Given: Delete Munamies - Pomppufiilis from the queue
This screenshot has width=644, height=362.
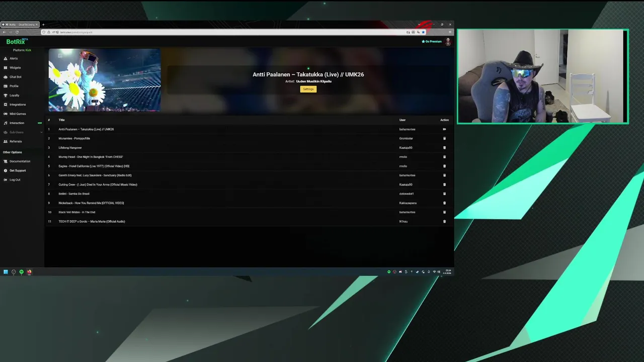Looking at the screenshot, I should (x=444, y=138).
